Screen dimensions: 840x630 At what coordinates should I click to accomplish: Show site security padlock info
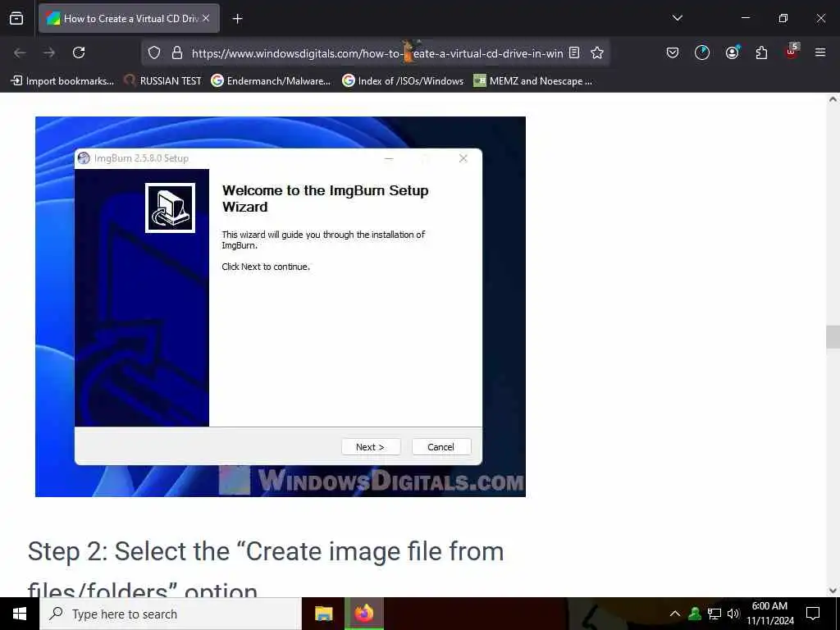[x=177, y=52]
